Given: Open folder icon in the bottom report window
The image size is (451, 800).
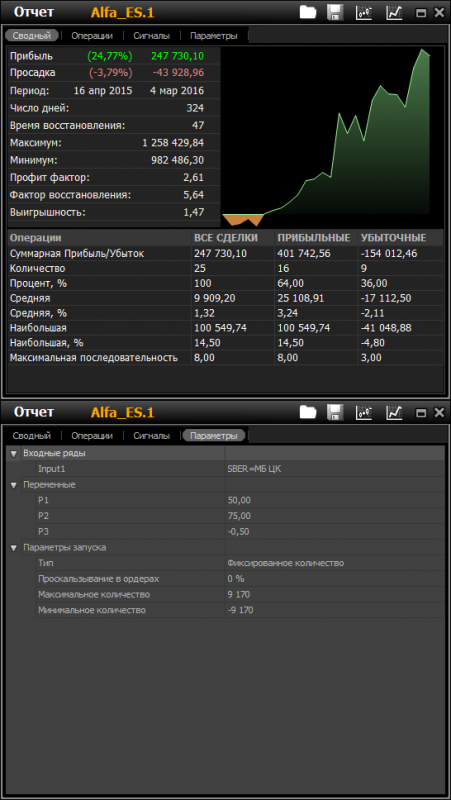Looking at the screenshot, I should (x=308, y=412).
